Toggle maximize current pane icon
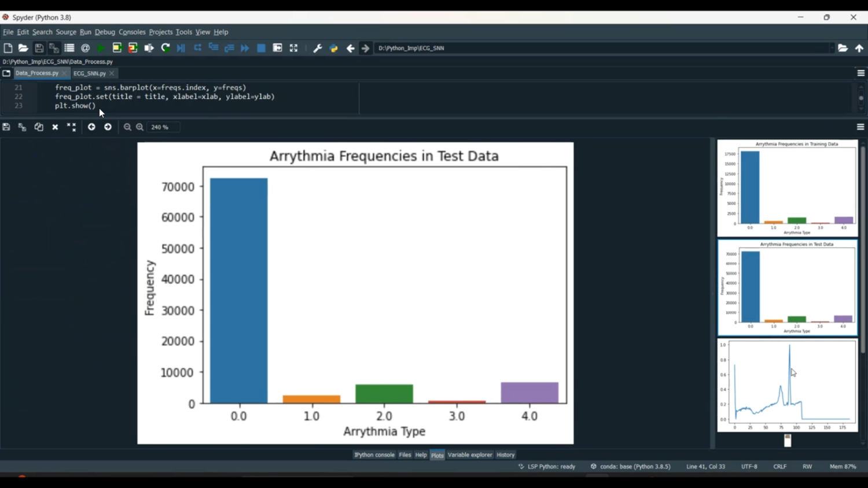The image size is (868, 488). click(293, 49)
